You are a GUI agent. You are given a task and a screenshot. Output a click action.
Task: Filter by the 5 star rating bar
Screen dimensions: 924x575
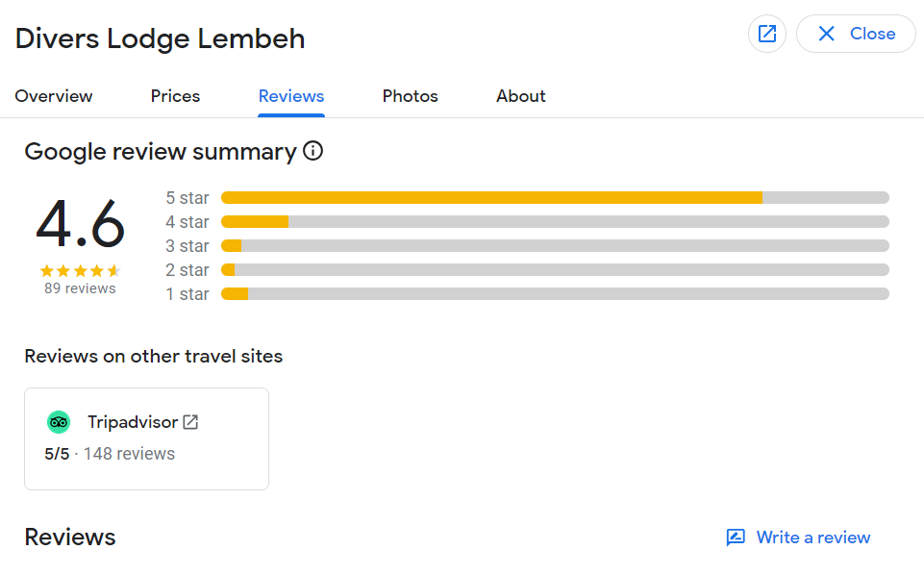point(555,197)
